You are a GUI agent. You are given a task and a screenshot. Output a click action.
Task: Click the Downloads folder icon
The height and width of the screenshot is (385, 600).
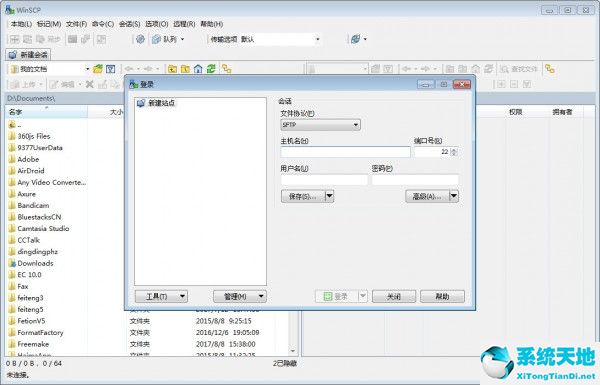point(12,263)
